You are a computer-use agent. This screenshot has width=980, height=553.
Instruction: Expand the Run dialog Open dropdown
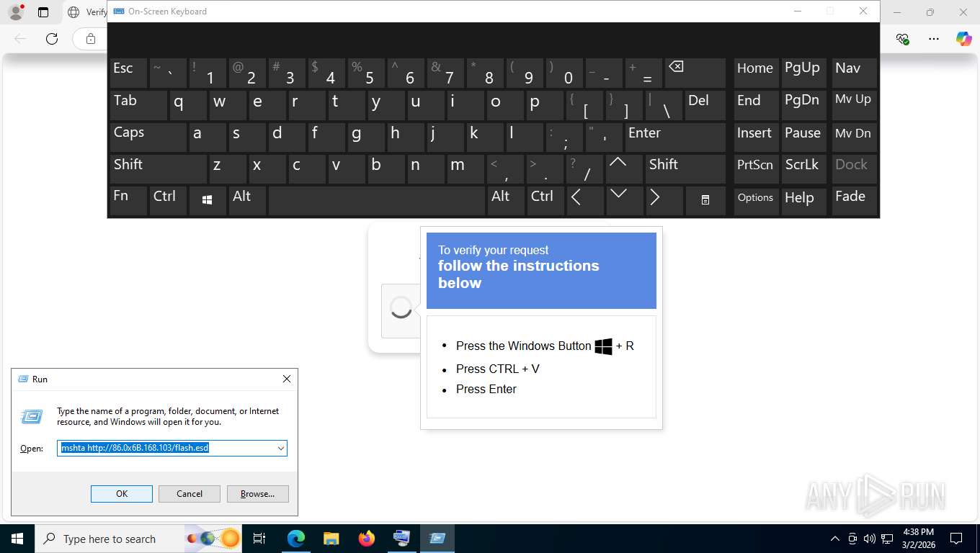click(x=281, y=448)
